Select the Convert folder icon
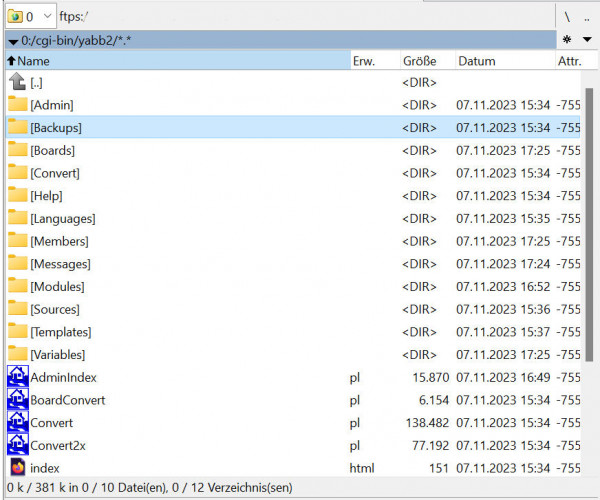The image size is (600, 500). (18, 172)
